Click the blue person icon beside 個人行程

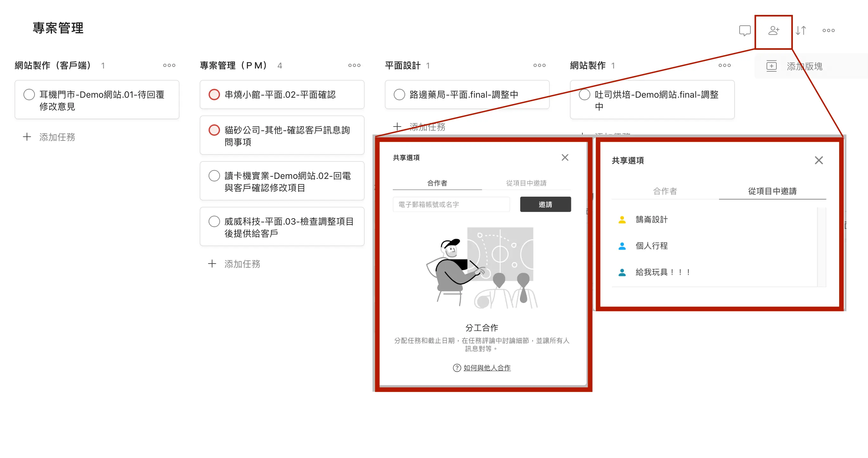coord(622,246)
